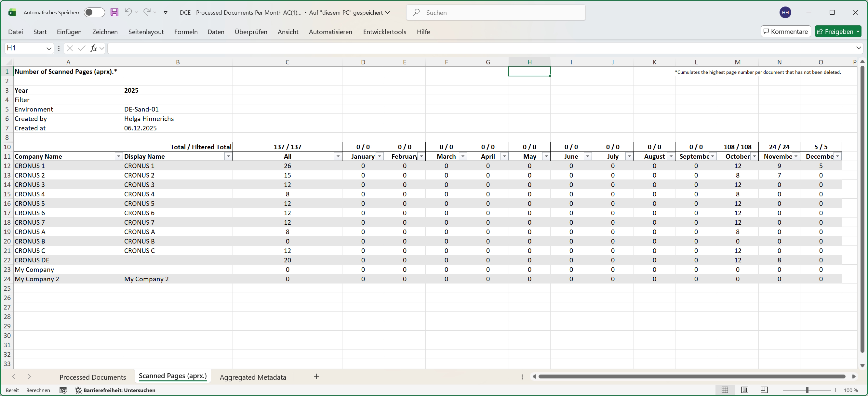The width and height of the screenshot is (868, 396).
Task: Click the Enter checkmark icon beside the formula bar
Action: coord(81,48)
